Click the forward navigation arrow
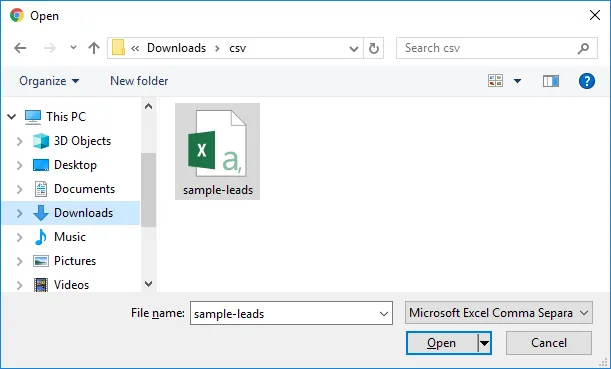Viewport: 611px width, 369px height. pos(49,48)
